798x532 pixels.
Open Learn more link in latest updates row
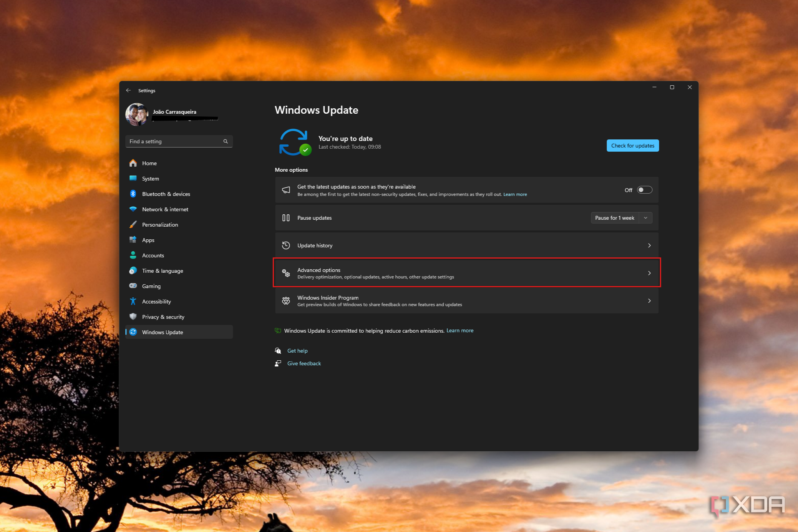click(515, 194)
